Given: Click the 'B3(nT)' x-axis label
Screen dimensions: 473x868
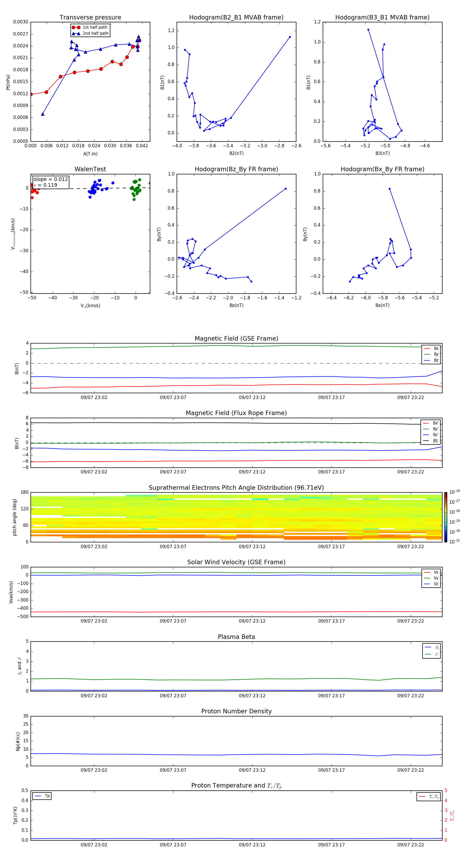Looking at the screenshot, I should (382, 153).
